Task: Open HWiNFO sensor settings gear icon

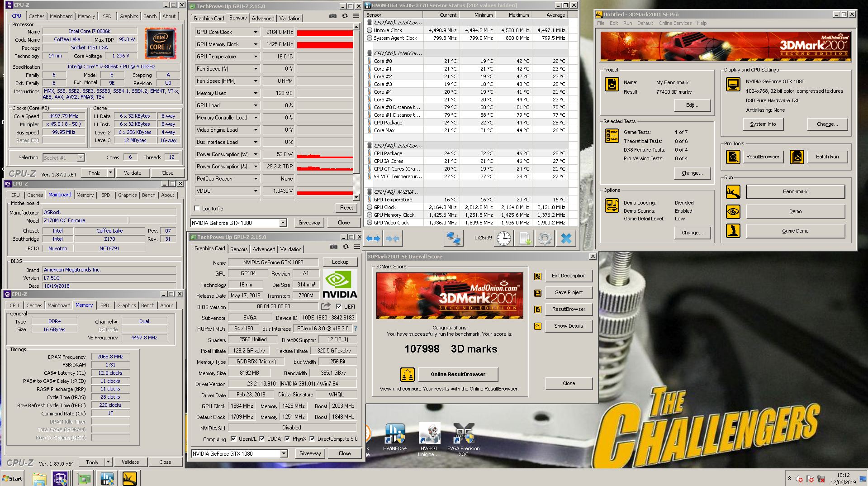Action: [545, 238]
